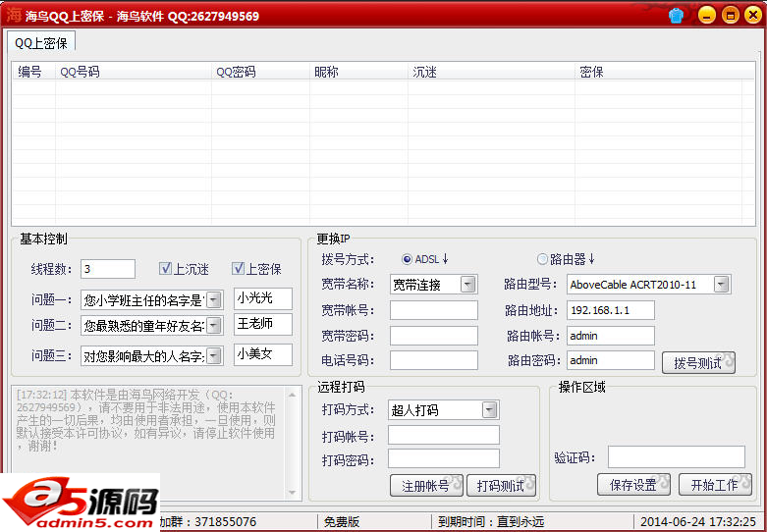Click the 验证码 input field
Image resolution: width=767 pixels, height=532 pixels.
pyautogui.click(x=677, y=456)
